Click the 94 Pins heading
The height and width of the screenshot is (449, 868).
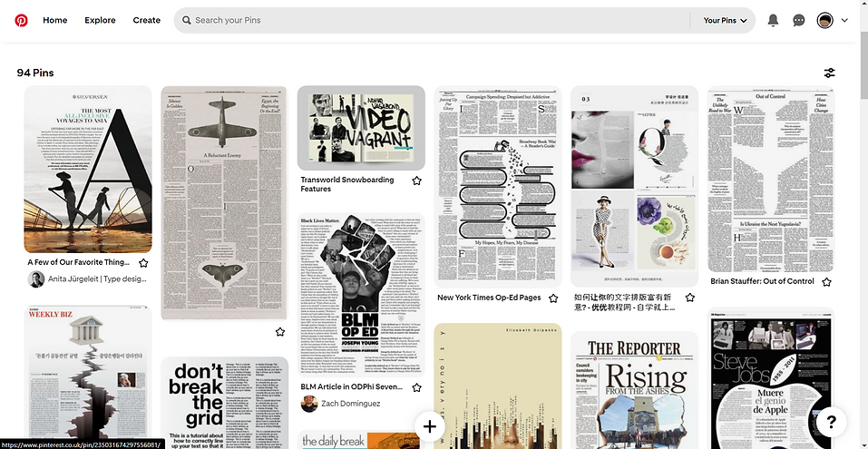pos(35,73)
